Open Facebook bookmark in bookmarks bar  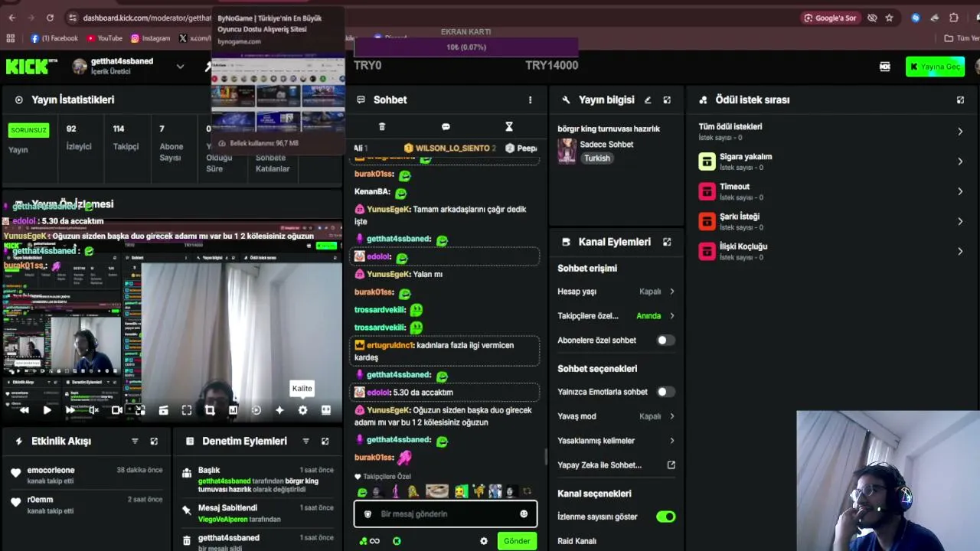(54, 38)
